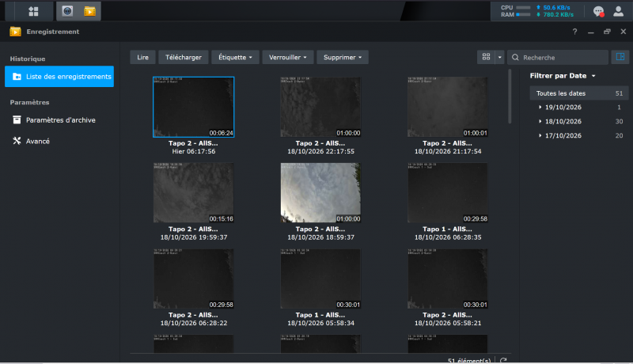Click the count 30 beside 18/10/2026
633x364 pixels.
[x=619, y=122]
